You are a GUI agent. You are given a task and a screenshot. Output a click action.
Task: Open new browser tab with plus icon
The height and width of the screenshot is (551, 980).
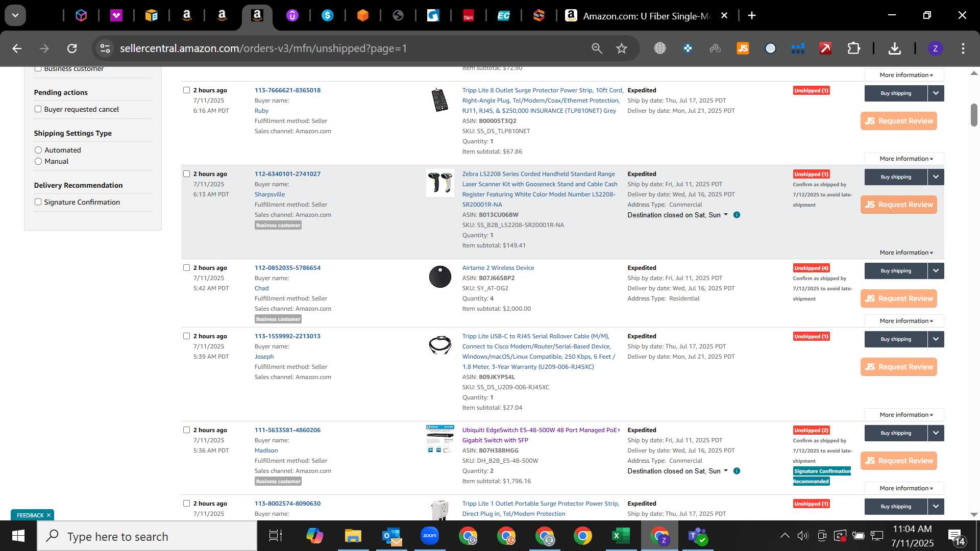751,16
